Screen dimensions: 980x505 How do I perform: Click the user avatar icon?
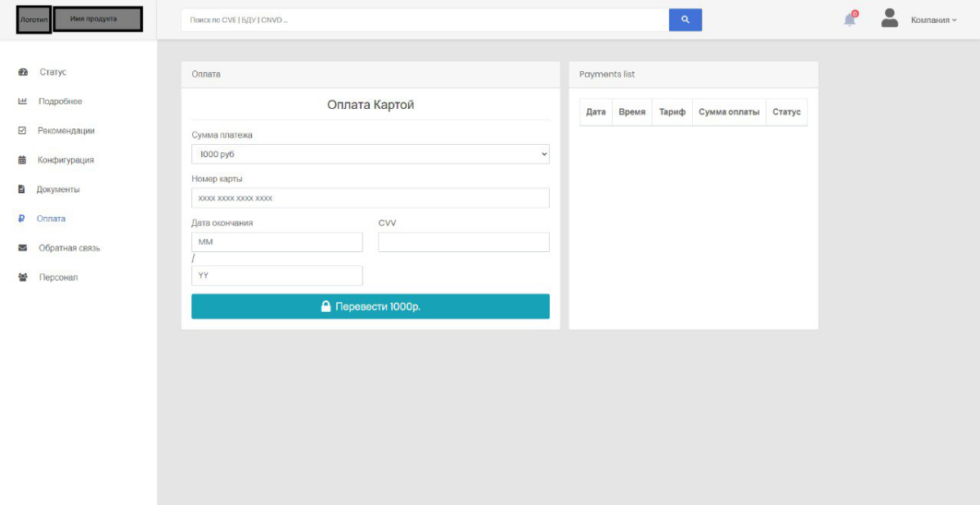tap(889, 18)
